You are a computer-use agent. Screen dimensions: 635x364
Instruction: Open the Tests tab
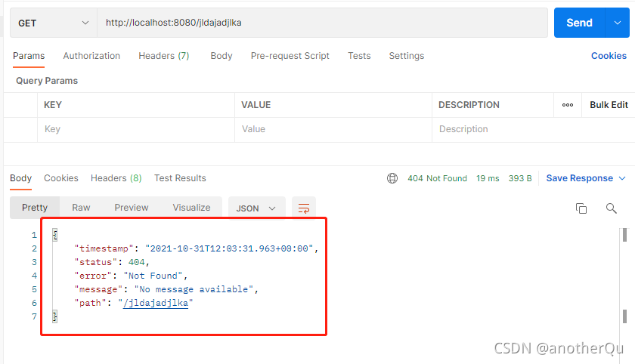click(359, 56)
